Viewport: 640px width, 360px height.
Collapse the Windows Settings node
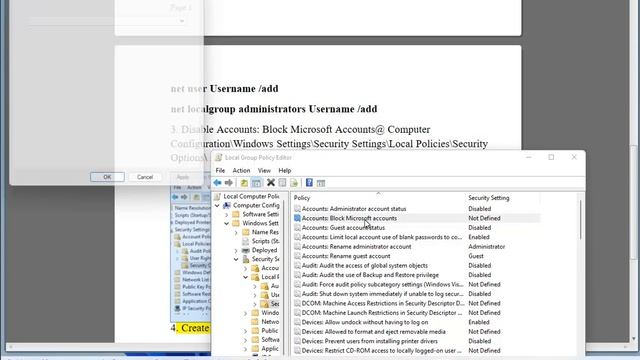(227, 223)
